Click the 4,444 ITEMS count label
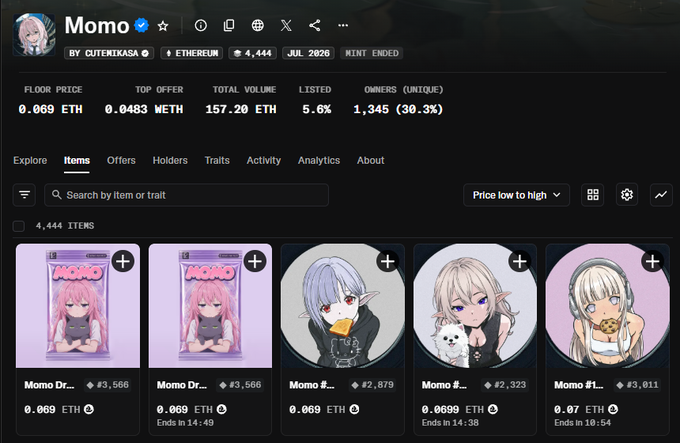 click(x=65, y=226)
